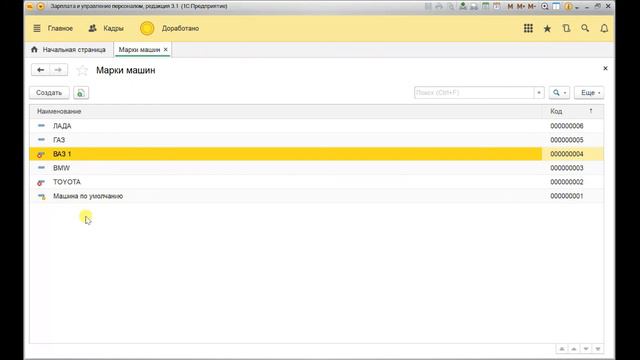Expand the search field history dropdown

[x=539, y=93]
